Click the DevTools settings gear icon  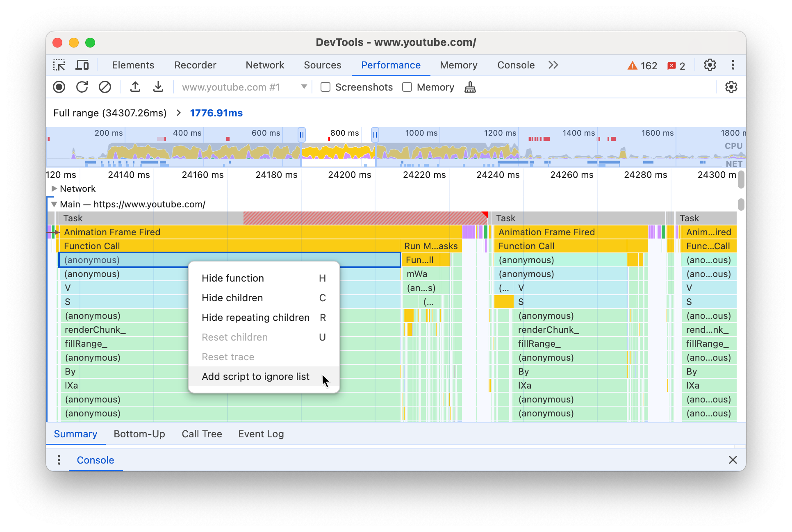tap(710, 65)
